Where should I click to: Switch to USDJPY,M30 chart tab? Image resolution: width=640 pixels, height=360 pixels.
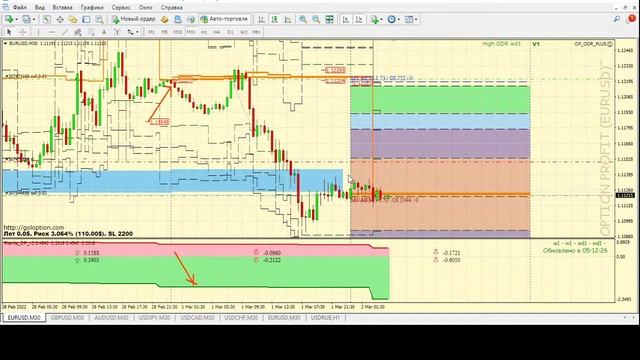pos(154,318)
